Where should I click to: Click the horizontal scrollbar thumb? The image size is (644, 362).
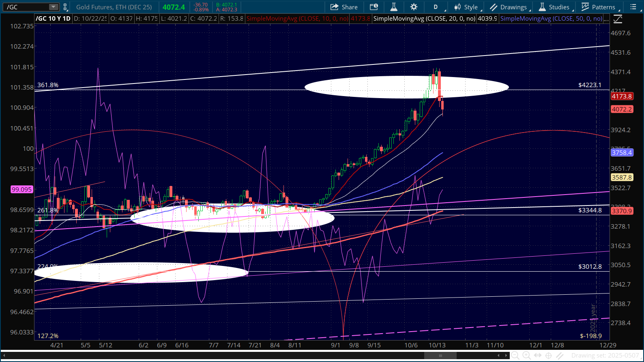(440, 356)
